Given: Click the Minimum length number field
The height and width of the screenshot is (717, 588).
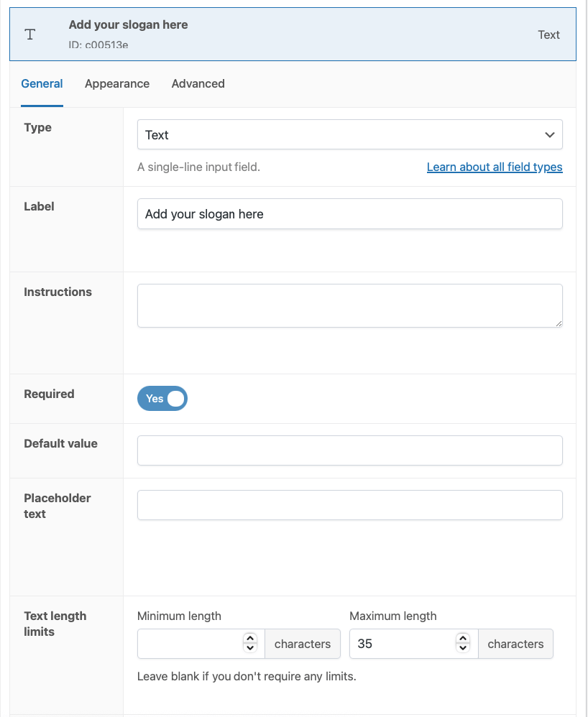Looking at the screenshot, I should click(x=190, y=644).
